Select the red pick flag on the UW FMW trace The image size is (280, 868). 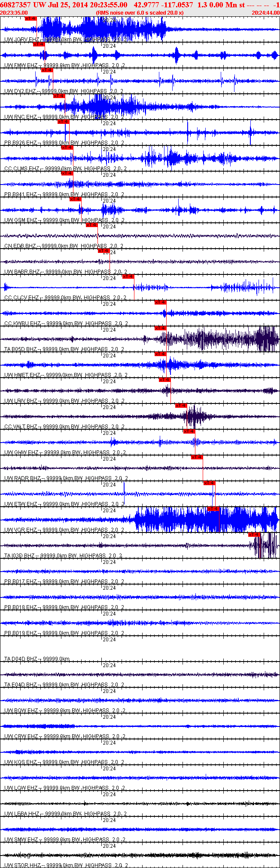tap(39, 44)
